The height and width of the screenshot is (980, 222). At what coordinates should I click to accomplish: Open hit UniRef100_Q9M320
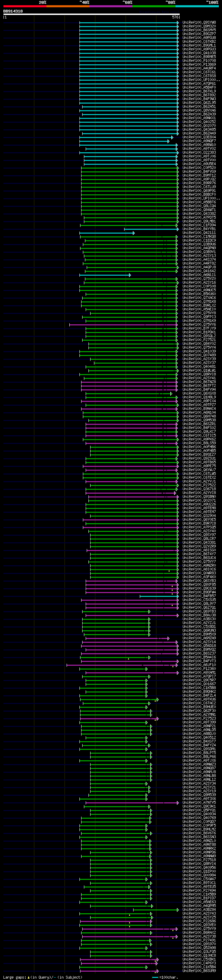pyautogui.click(x=199, y=26)
